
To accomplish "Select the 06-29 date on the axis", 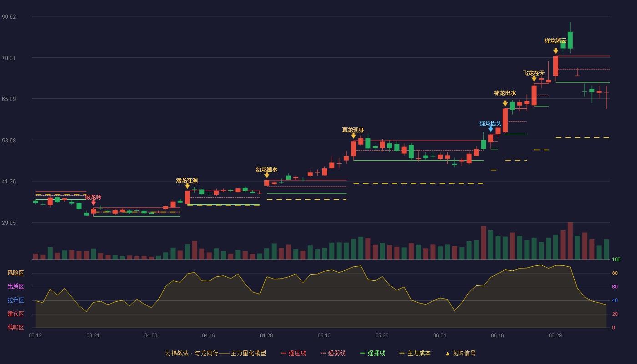I will [556, 335].
